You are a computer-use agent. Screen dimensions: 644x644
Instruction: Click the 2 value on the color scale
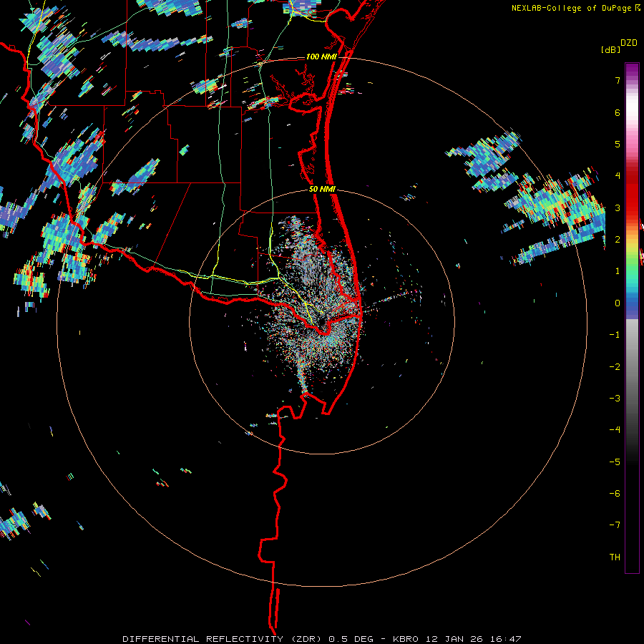[618, 240]
